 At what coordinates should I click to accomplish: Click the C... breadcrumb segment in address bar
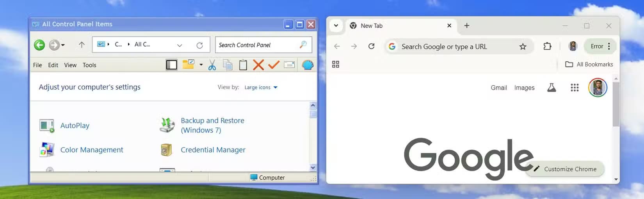pos(118,44)
